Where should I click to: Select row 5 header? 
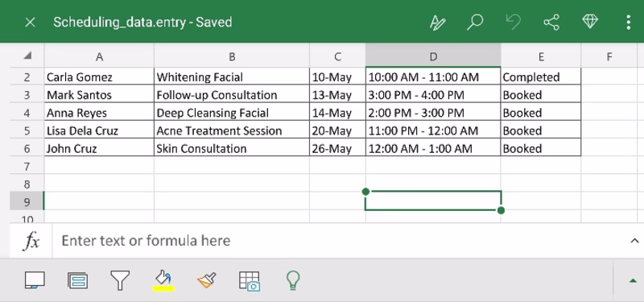pos(27,131)
